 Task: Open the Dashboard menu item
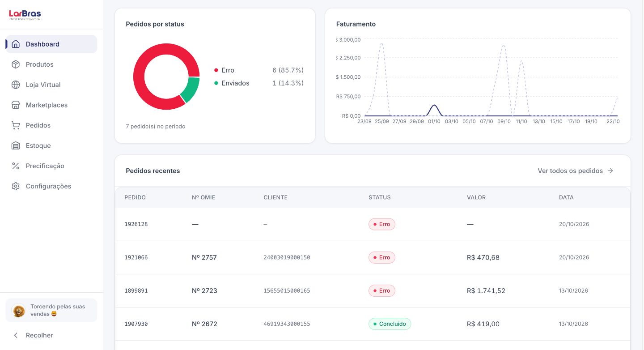point(51,44)
